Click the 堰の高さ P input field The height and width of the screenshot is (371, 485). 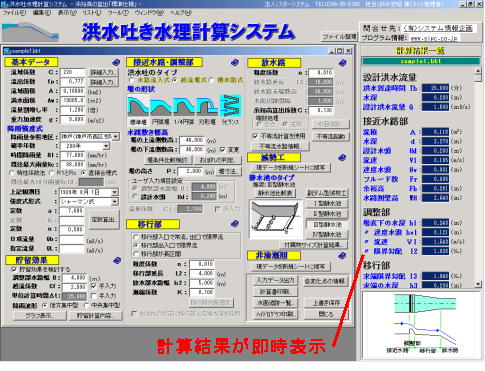tap(190, 171)
